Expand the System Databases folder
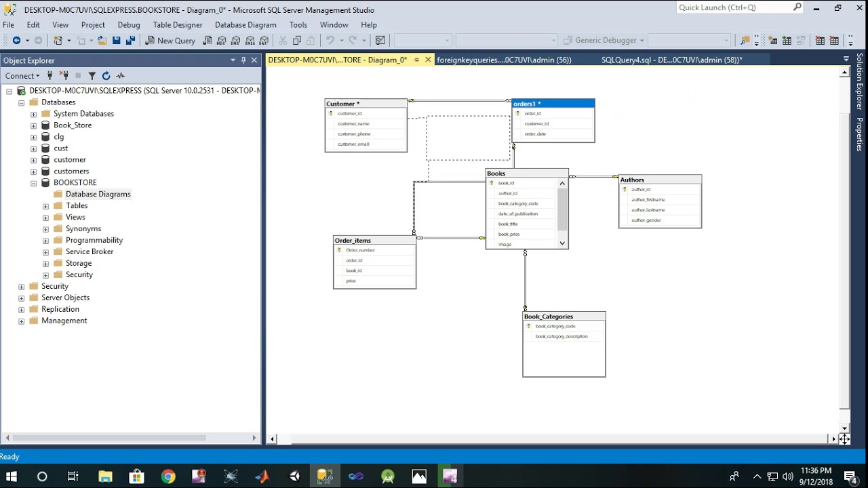The image size is (868, 488). (33, 114)
